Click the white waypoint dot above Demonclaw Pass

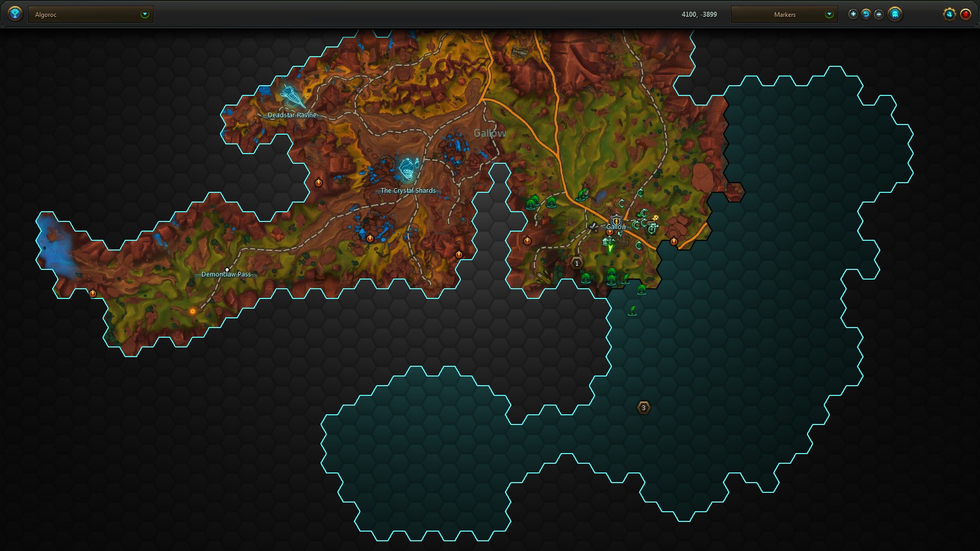[227, 269]
